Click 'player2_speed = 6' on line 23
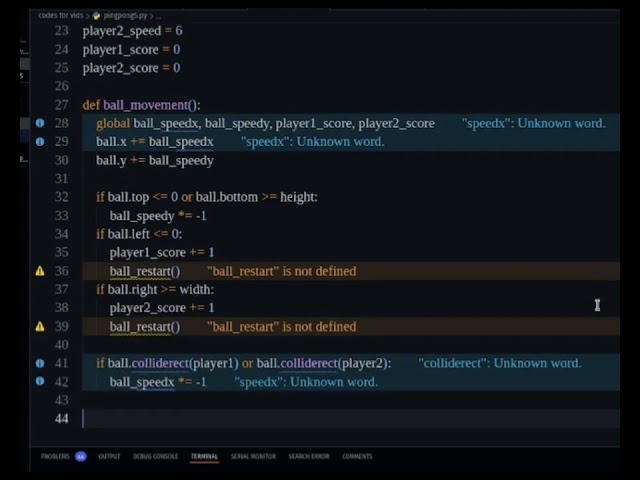This screenshot has height=480, width=640. point(132,31)
